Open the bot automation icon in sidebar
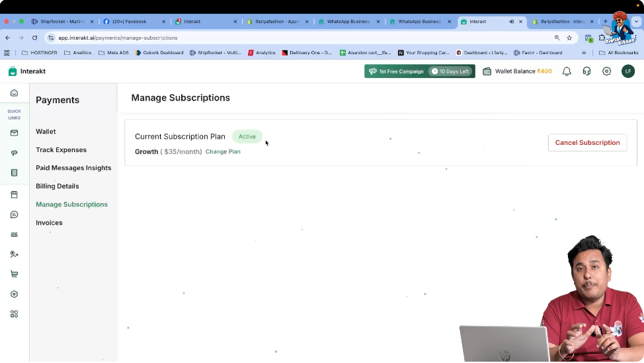Image resolution: width=644 pixels, height=363 pixels. coord(14,235)
